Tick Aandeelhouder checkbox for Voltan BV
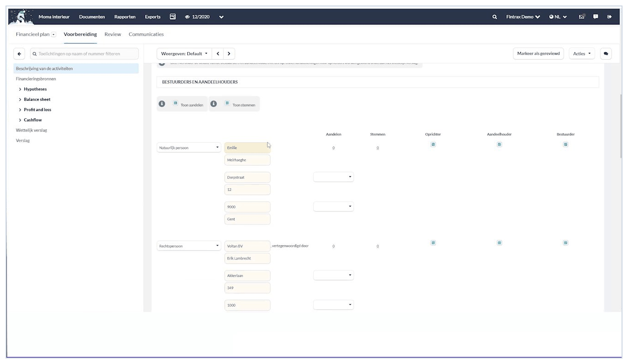This screenshot has height=364, width=628. pyautogui.click(x=499, y=242)
